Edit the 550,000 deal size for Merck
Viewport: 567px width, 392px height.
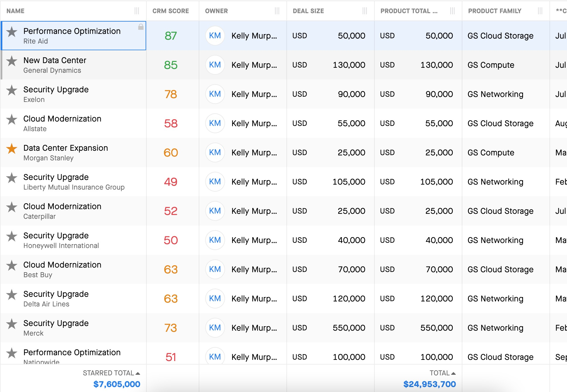330,328
